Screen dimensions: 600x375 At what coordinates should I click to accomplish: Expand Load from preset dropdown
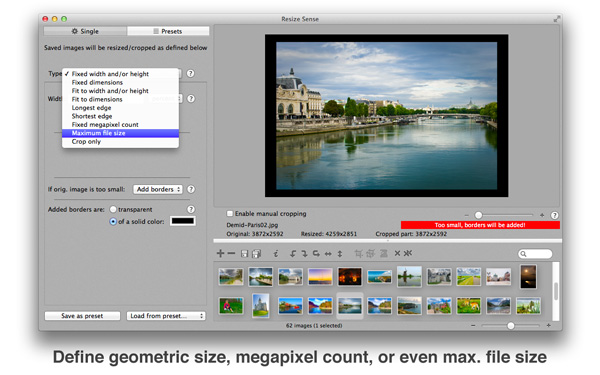point(166,316)
